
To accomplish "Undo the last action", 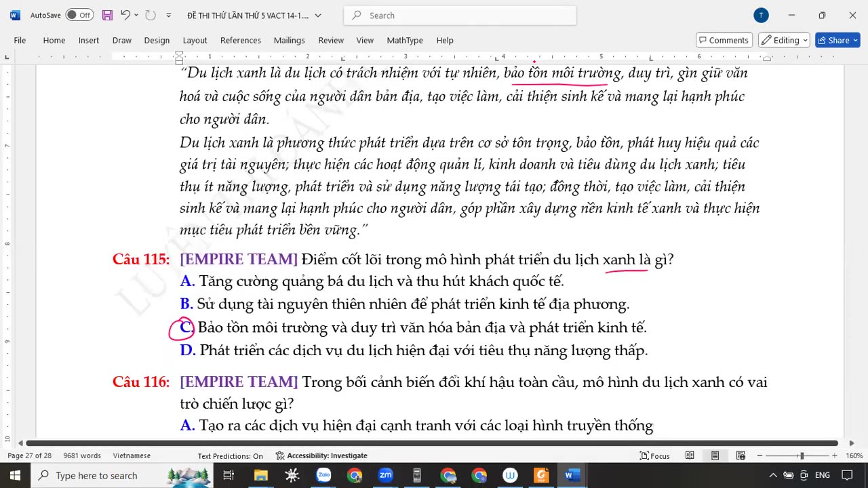I will [x=125, y=15].
